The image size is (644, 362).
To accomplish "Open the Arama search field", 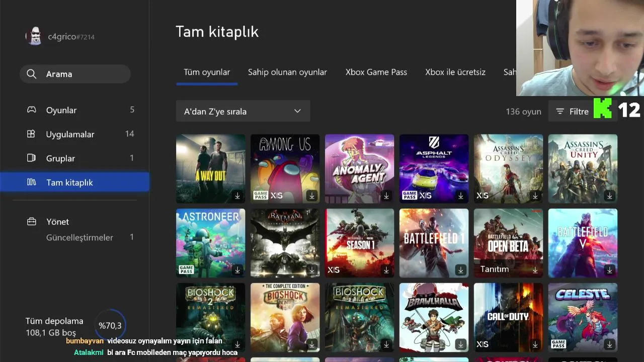I will [75, 74].
